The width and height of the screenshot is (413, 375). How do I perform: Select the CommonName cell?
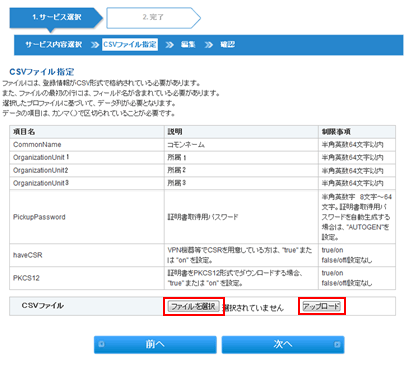coord(87,145)
